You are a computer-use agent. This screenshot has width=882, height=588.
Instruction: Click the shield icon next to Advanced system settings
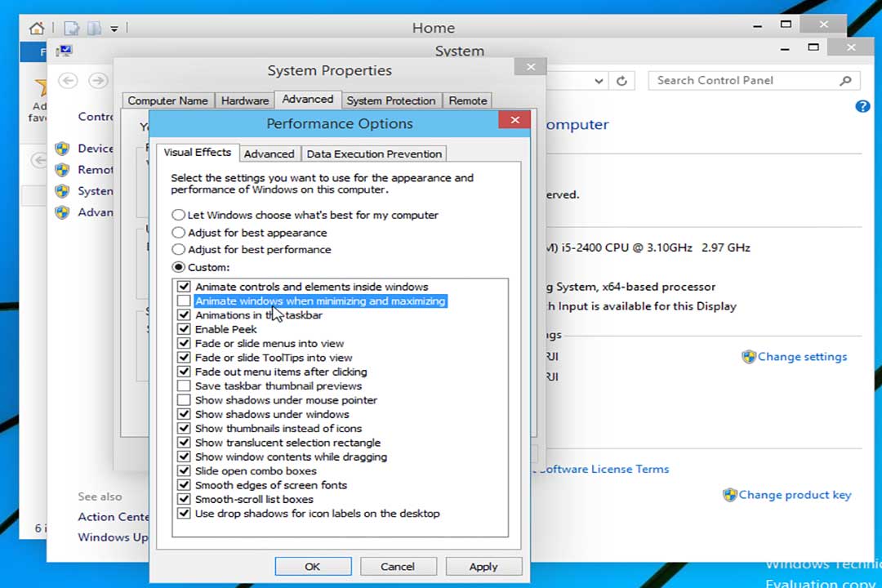[x=62, y=212]
